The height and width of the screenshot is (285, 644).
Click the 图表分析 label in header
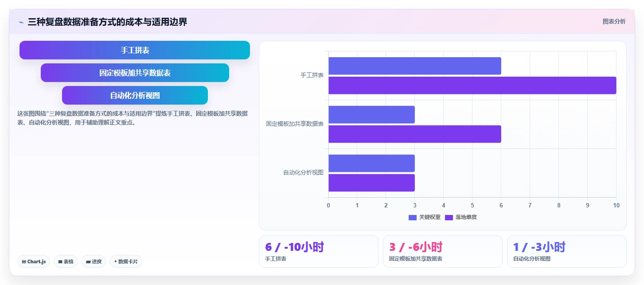pyautogui.click(x=614, y=21)
